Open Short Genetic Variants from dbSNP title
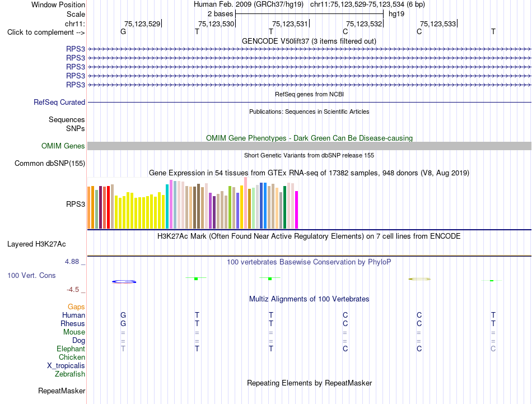Viewport: 532px width, 404px height. [309, 155]
